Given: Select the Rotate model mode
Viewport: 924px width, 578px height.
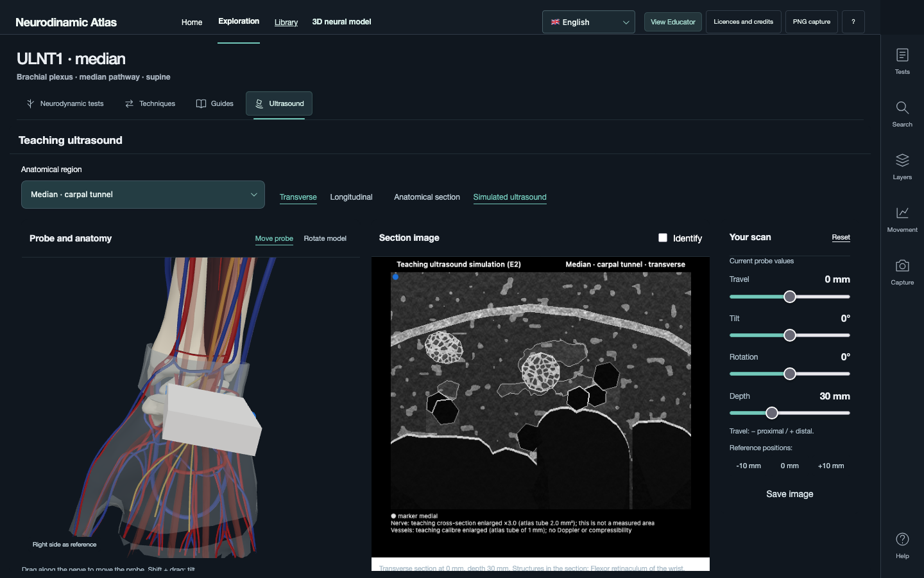Looking at the screenshot, I should point(325,238).
